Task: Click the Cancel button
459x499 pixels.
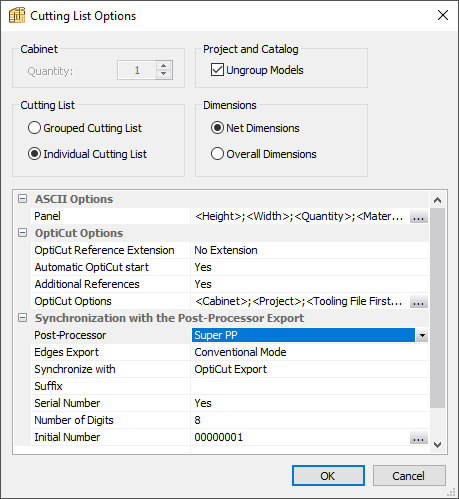Action: 409,476
